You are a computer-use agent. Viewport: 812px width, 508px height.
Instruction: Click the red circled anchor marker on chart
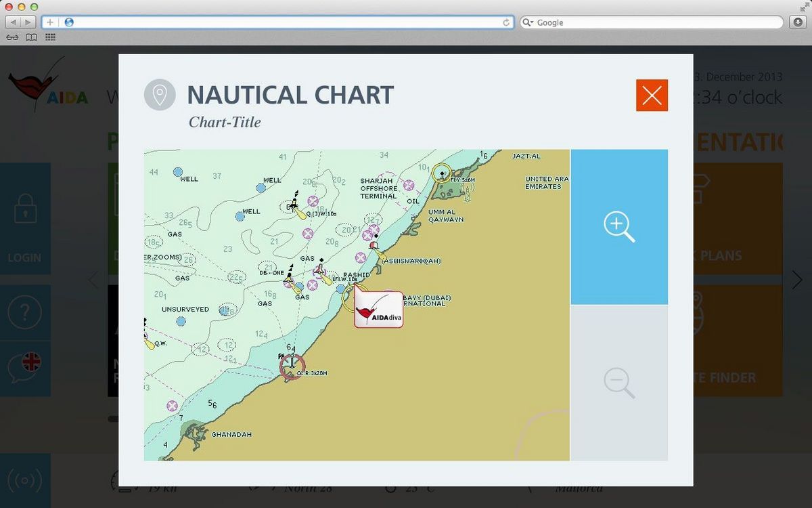292,366
